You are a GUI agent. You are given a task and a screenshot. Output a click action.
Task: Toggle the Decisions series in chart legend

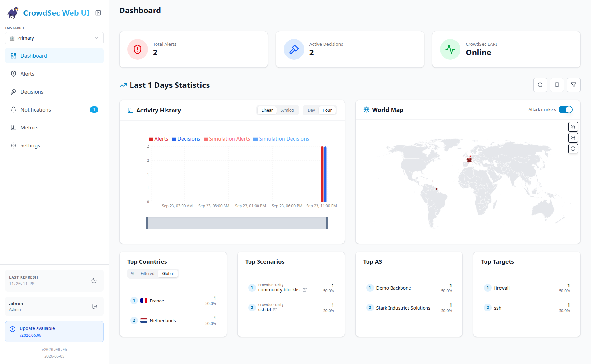click(x=186, y=139)
